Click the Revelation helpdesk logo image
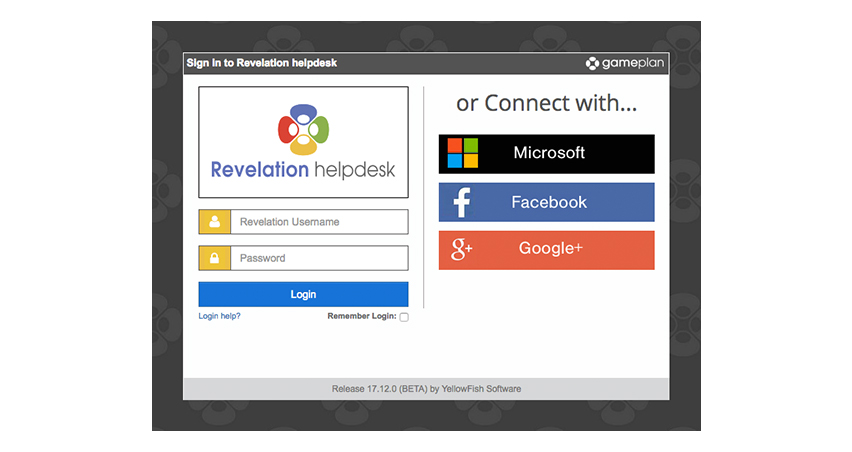852x452 pixels. coord(303,142)
